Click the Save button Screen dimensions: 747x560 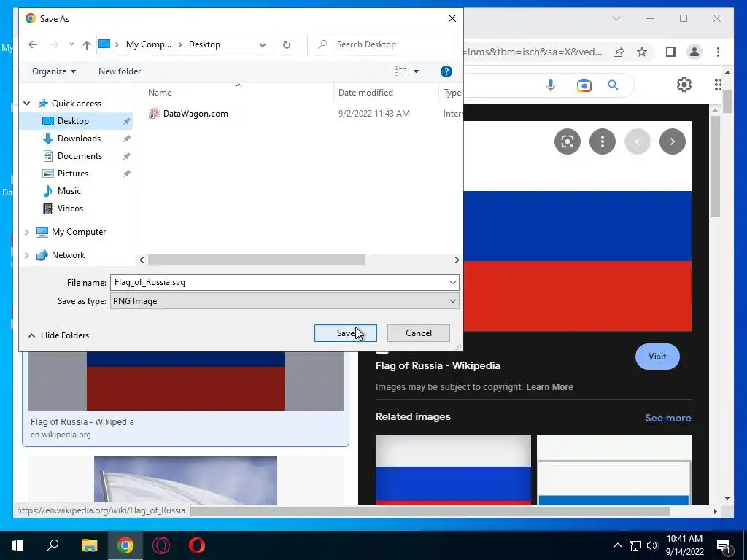click(345, 333)
